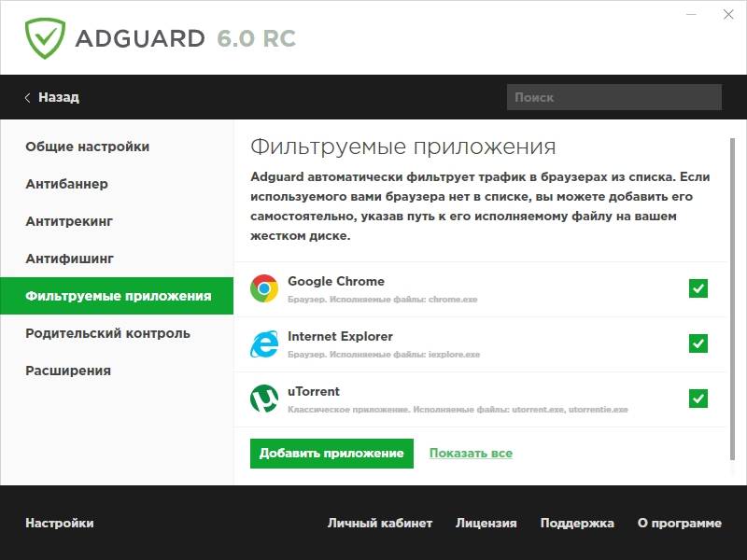Click the Google Chrome browser icon
Image resolution: width=747 pixels, height=560 pixels.
coord(264,288)
